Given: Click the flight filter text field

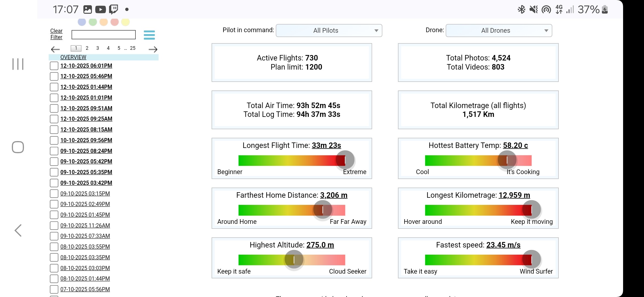Looking at the screenshot, I should 103,35.
